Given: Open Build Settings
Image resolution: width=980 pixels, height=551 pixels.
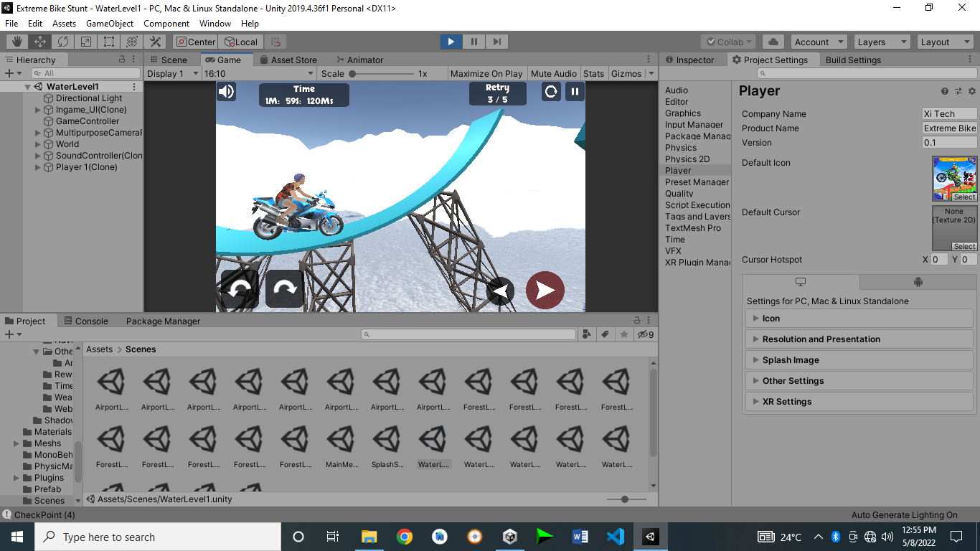Looking at the screenshot, I should (x=852, y=60).
